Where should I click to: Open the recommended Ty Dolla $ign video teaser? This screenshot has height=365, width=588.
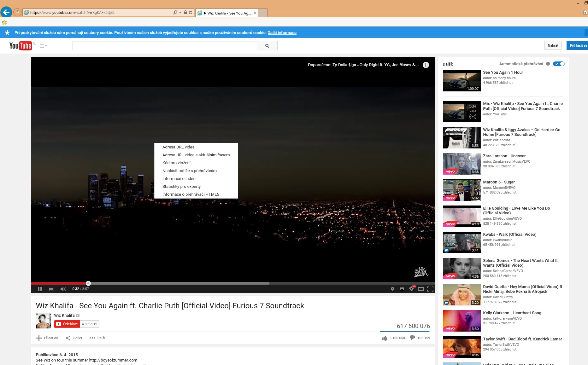pos(363,65)
